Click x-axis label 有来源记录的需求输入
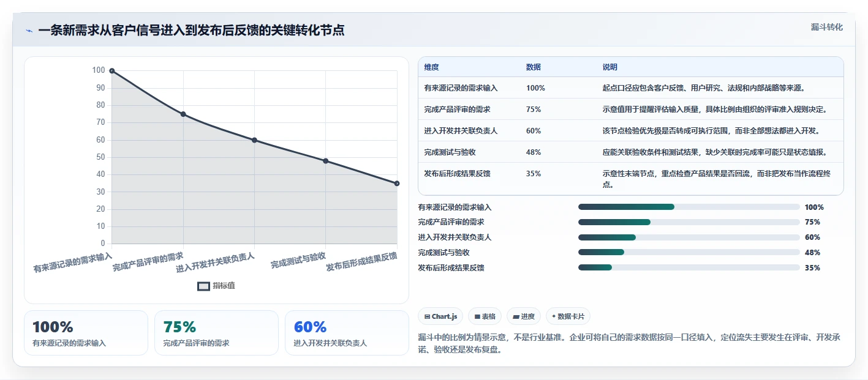This screenshot has height=380, width=868. click(73, 262)
